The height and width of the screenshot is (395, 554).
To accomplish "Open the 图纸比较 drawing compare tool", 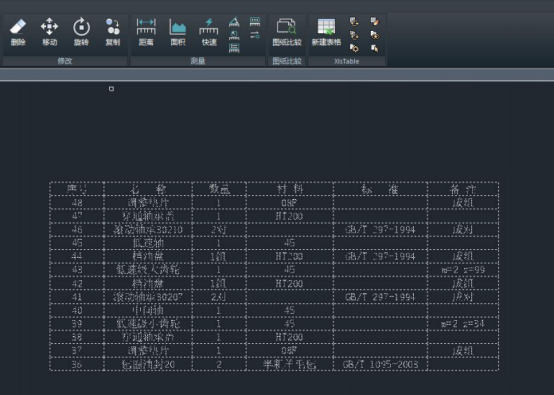I will tap(287, 32).
